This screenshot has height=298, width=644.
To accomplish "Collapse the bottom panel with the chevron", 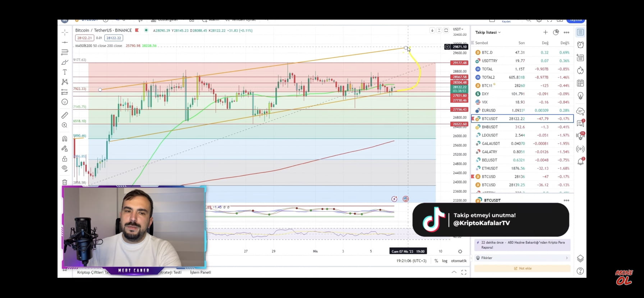I will pyautogui.click(x=454, y=272).
